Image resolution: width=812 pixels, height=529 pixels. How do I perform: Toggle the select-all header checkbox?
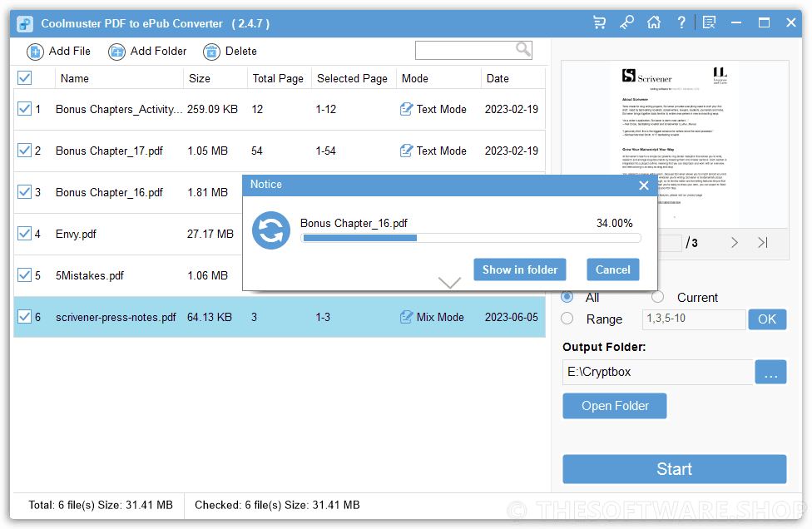(x=24, y=78)
